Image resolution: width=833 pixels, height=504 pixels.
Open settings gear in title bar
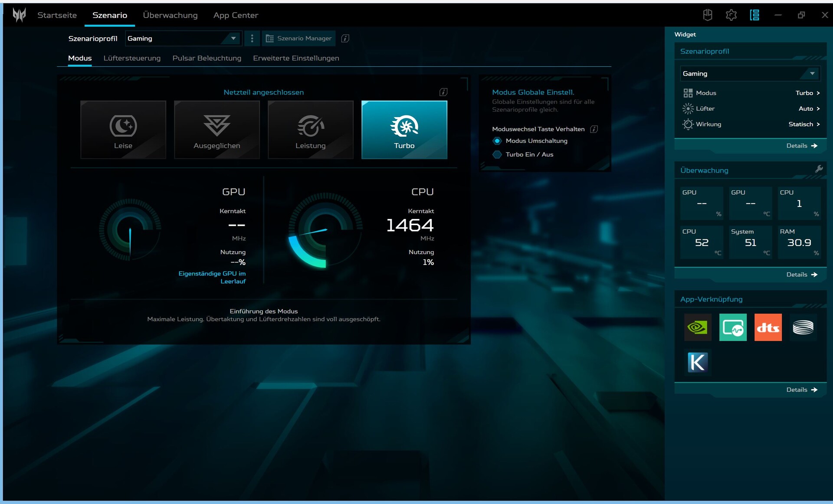click(731, 15)
